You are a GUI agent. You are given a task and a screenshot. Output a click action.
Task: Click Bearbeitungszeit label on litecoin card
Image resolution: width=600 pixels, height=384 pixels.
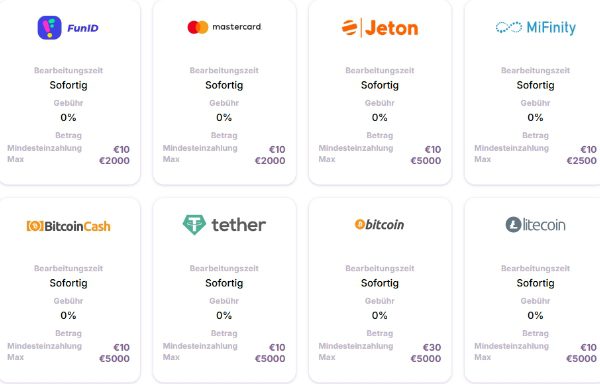(x=535, y=268)
